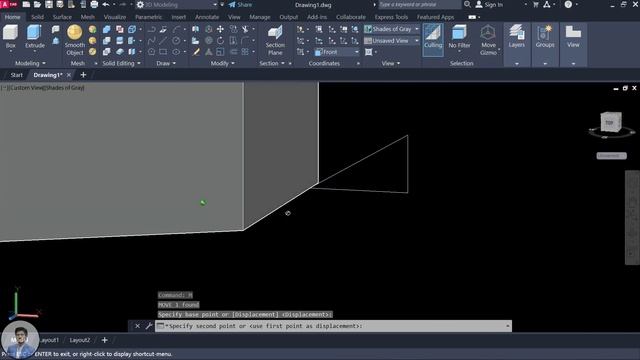Click the New drawing icon in quick access toolbar
Viewport: 640px width, 360px height.
26,4
